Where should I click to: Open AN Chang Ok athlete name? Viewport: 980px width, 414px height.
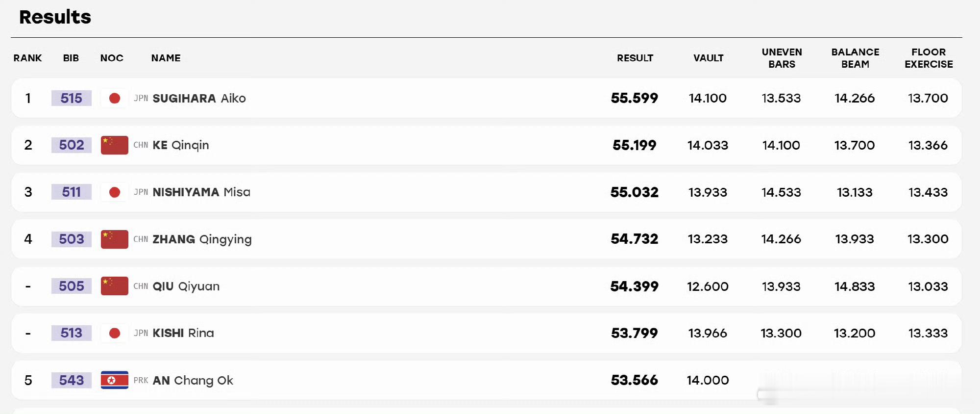coord(193,380)
